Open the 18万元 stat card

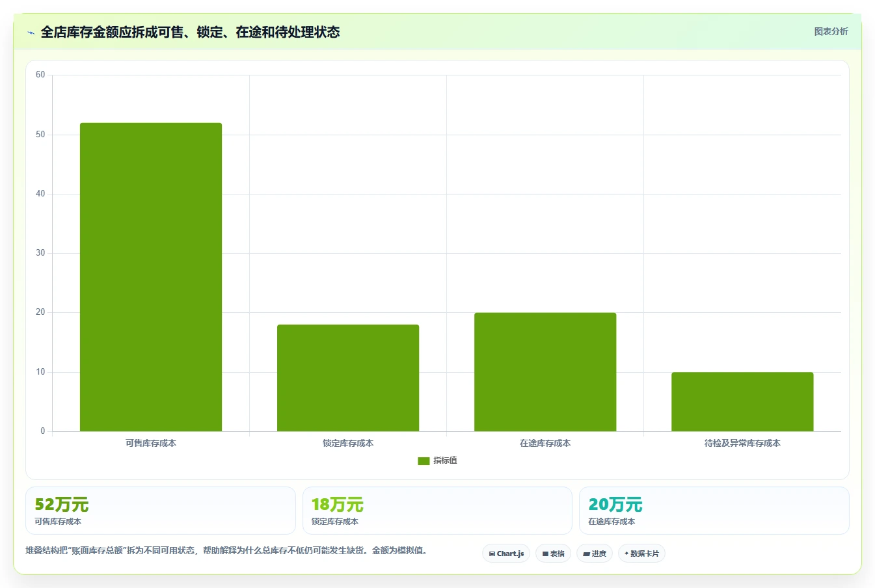pyautogui.click(x=437, y=511)
